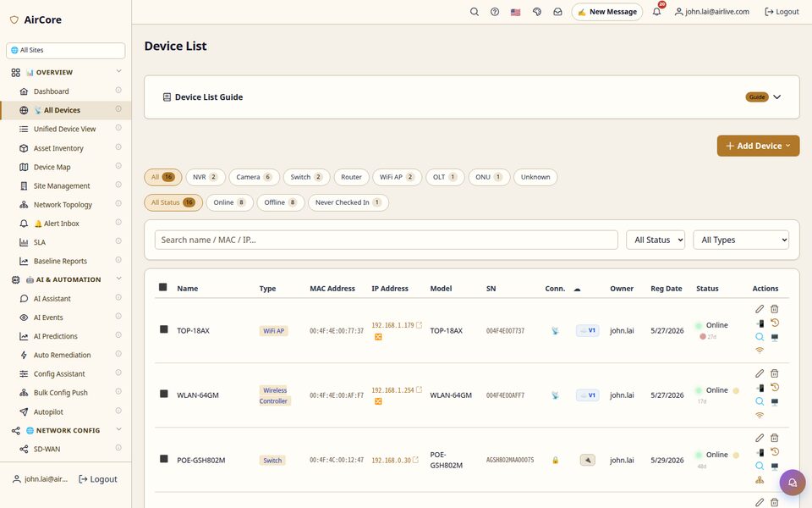
Task: Click Logout at the sidebar bottom
Action: (98, 479)
